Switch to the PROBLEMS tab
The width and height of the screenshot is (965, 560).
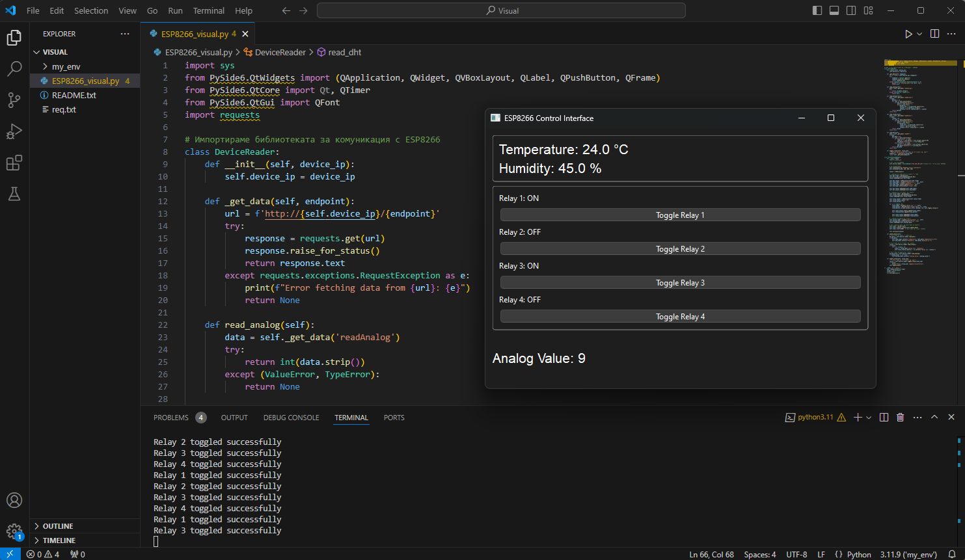click(x=180, y=418)
